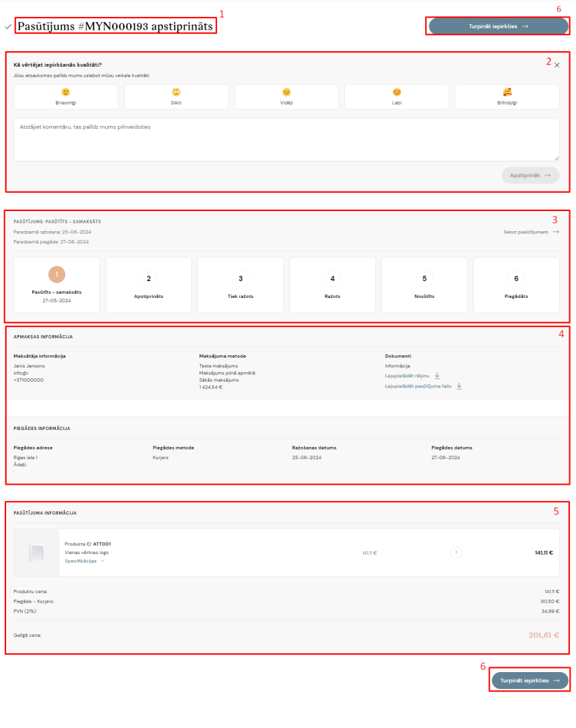
Task: Click the payment amount 1 424,54 €
Action: click(x=211, y=387)
